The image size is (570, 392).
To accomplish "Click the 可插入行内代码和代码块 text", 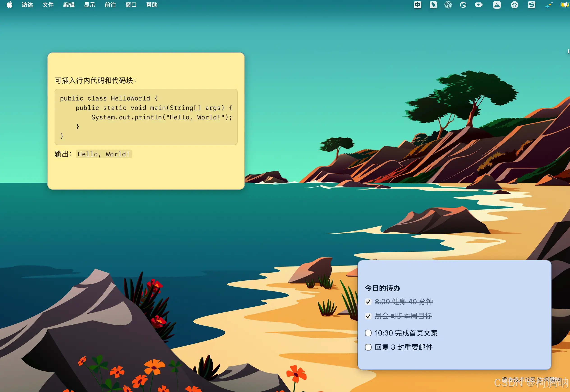I will pos(95,80).
